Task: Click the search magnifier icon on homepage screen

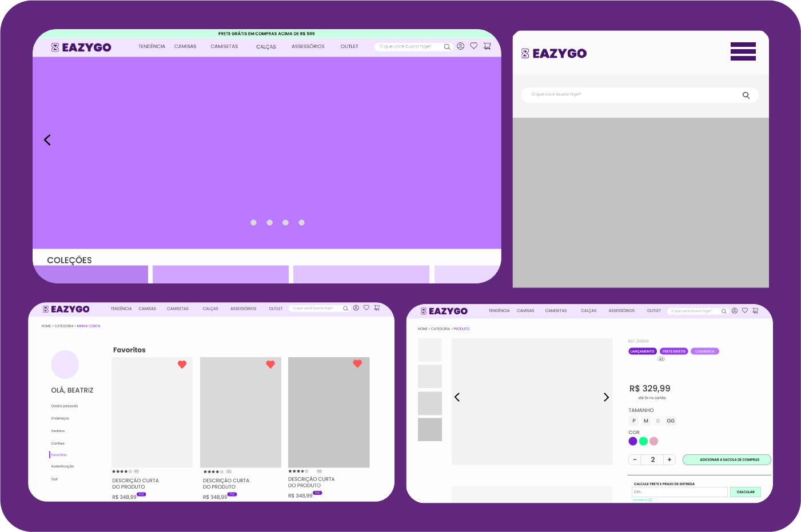Action: click(447, 47)
